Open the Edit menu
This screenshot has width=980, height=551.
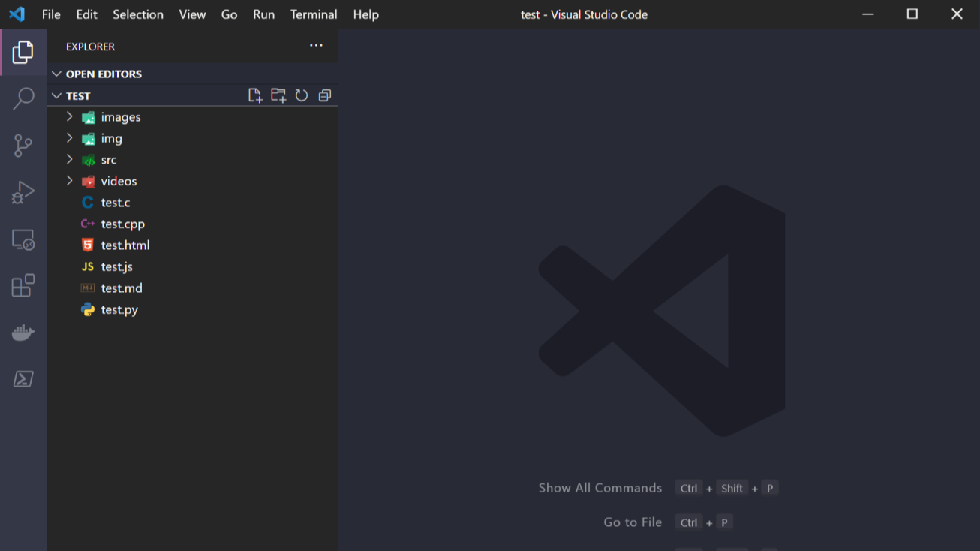tap(87, 14)
